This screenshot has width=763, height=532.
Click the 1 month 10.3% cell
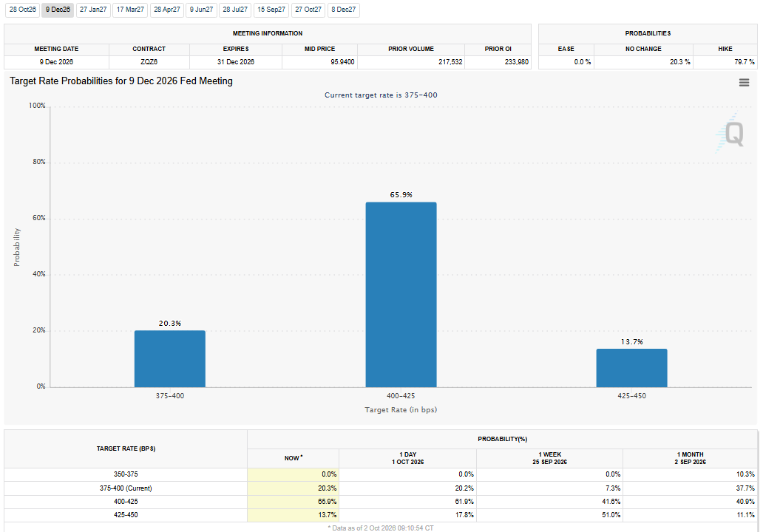point(690,474)
